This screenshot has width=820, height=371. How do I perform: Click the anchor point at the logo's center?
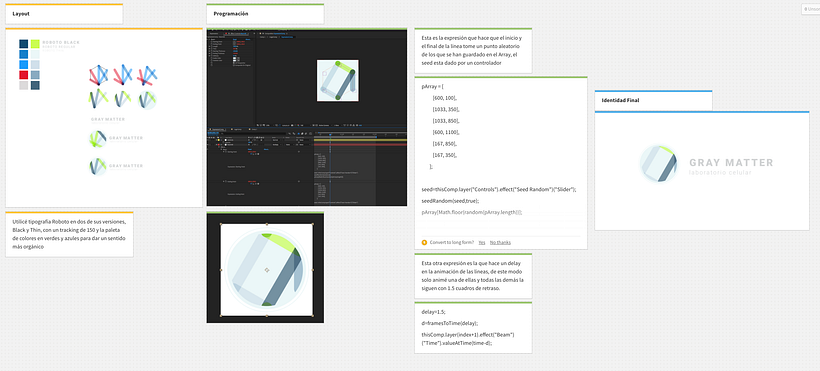tap(267, 270)
